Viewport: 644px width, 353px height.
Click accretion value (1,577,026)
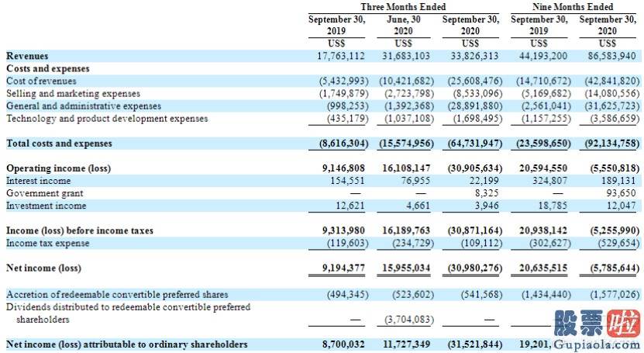coord(615,295)
